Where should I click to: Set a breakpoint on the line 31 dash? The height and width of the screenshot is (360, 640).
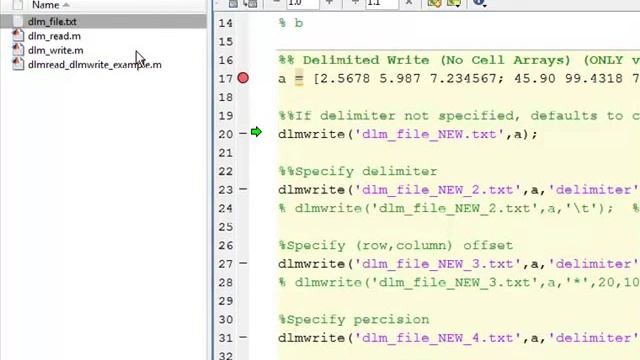coord(243,338)
